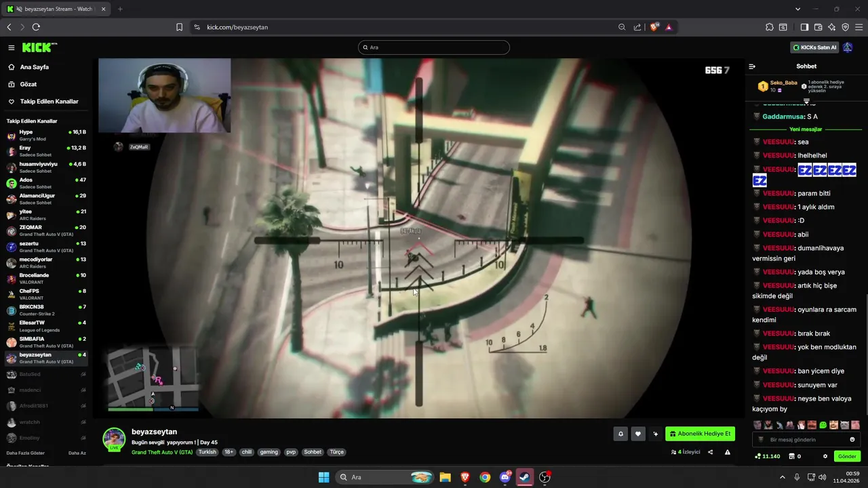This screenshot has height=488, width=868.
Task: Open Hype channel in sidebar
Action: [x=46, y=135]
